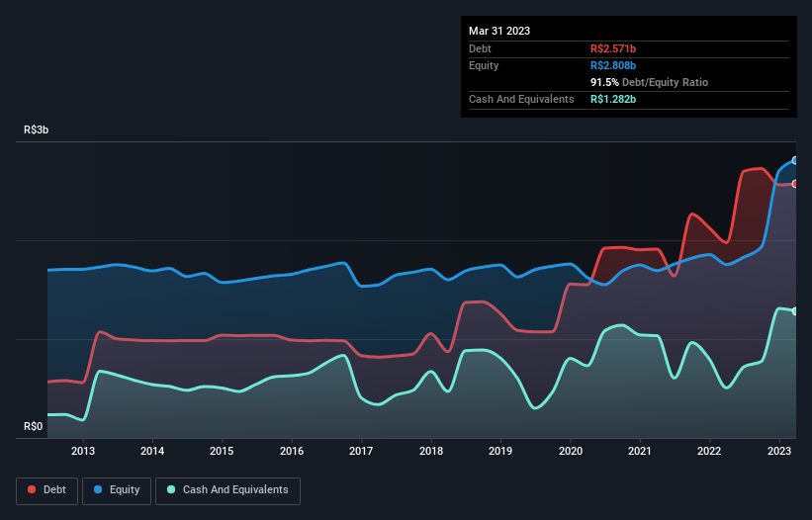Toggle the Debt series legend button

click(47, 490)
